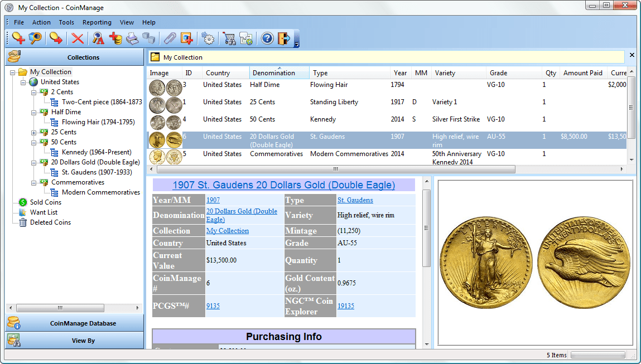Select the Add New Coin tool
Viewport: 641px width, 364px height.
[x=18, y=38]
